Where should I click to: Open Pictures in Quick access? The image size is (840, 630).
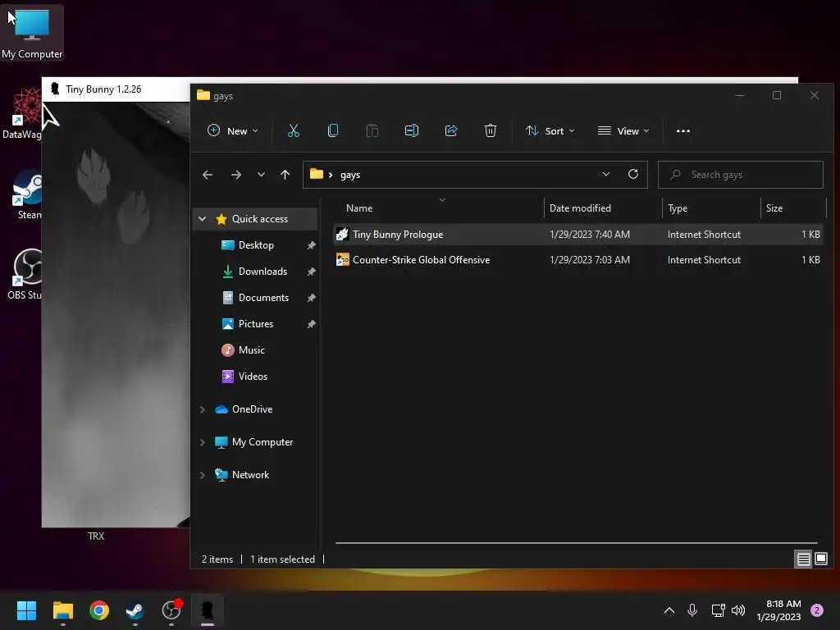pyautogui.click(x=256, y=323)
